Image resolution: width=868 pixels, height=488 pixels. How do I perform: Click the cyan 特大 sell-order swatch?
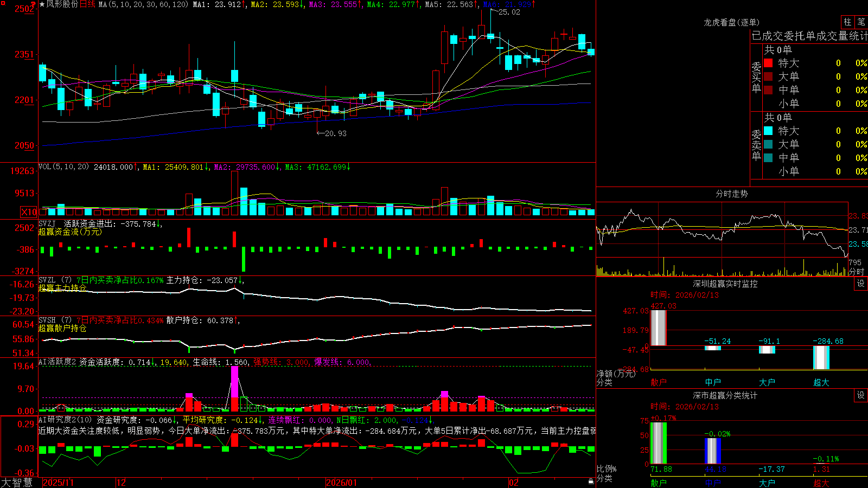click(768, 131)
